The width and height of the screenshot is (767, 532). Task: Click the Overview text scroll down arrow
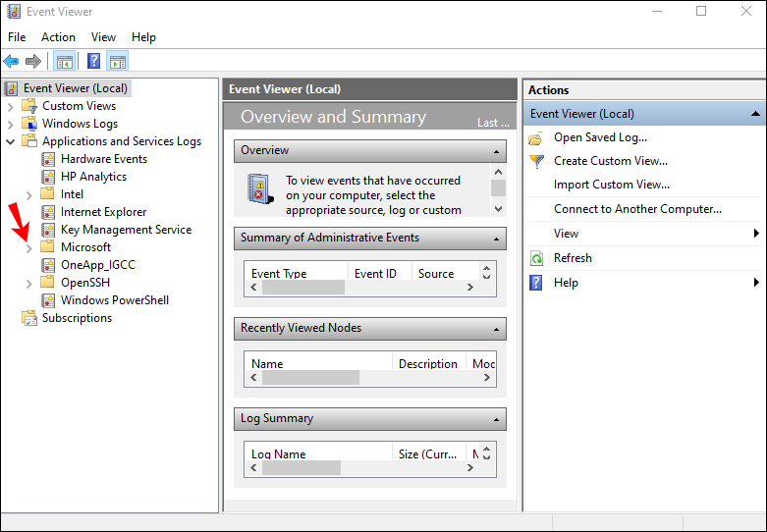498,208
